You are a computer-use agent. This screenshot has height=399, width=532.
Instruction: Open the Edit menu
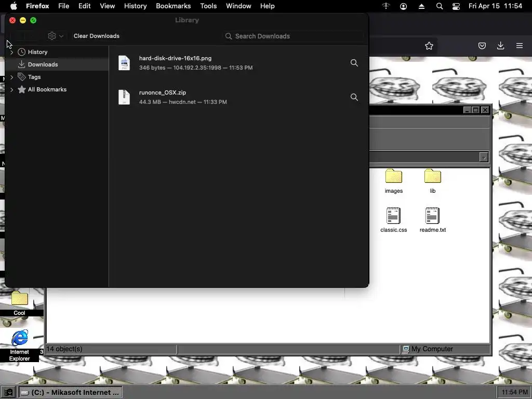pyautogui.click(x=85, y=6)
